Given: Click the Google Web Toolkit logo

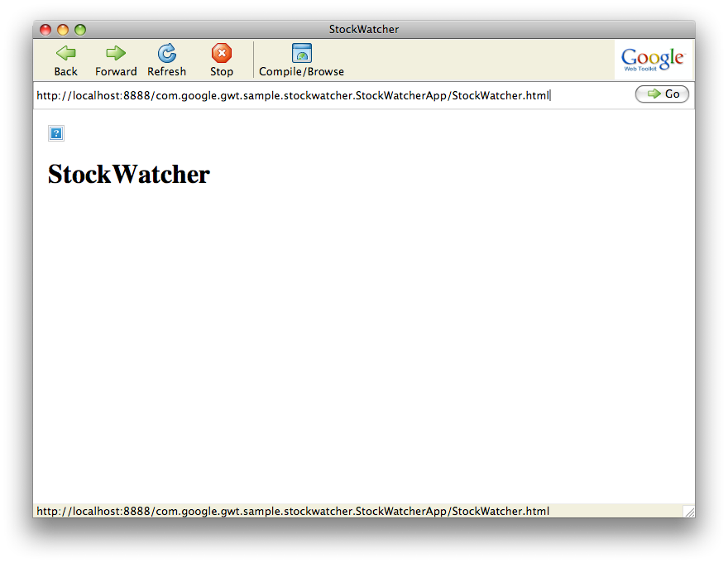Looking at the screenshot, I should point(653,60).
